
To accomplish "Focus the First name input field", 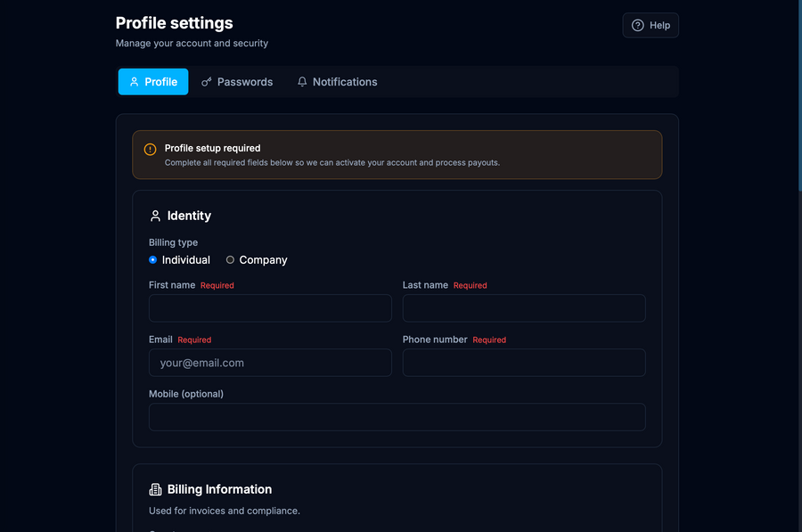I will tap(270, 308).
